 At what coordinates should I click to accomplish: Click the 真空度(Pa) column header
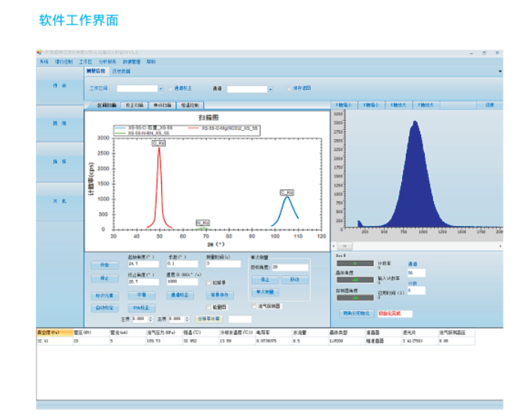pyautogui.click(x=55, y=332)
